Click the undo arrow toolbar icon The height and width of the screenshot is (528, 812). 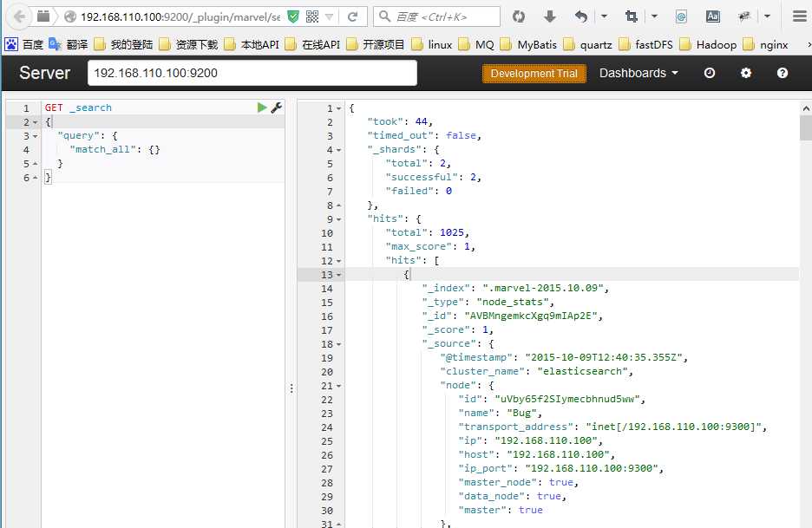(581, 17)
